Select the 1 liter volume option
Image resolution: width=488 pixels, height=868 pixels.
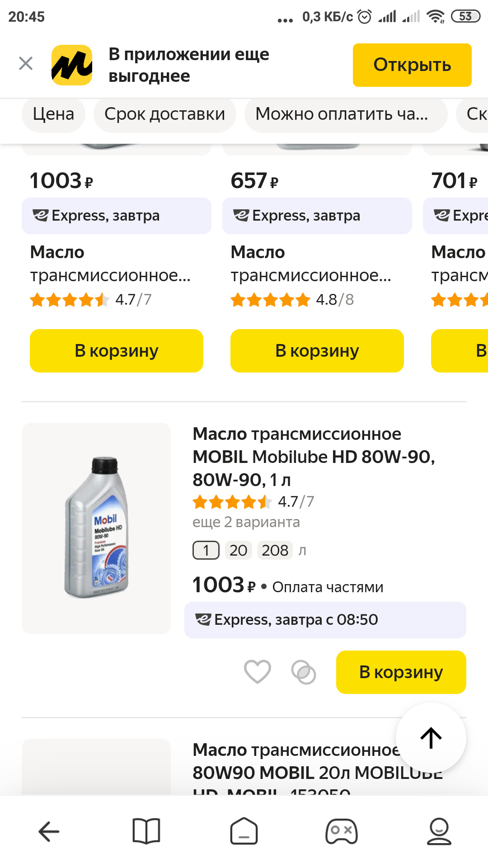tap(206, 550)
